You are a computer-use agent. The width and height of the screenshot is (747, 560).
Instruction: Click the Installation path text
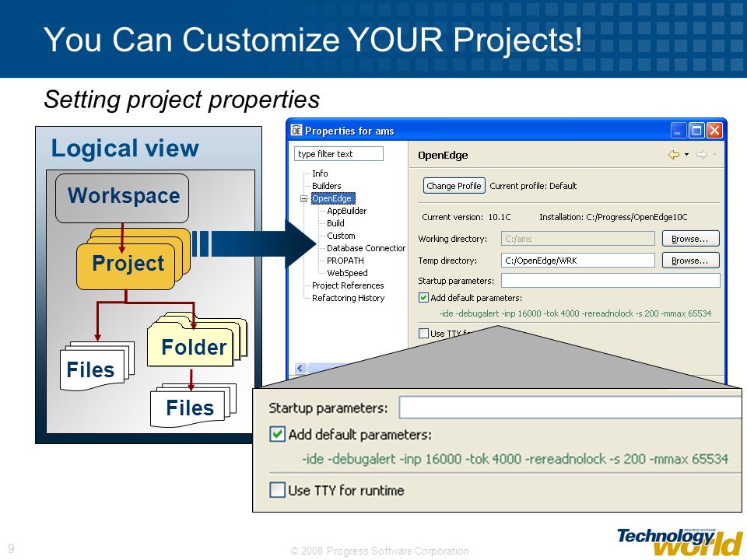point(613,217)
